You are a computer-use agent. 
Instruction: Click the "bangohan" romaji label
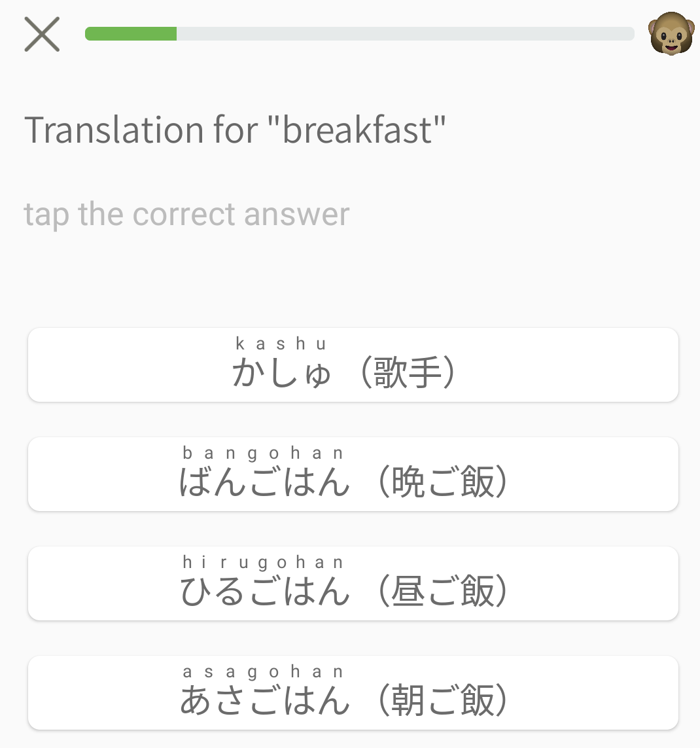click(x=263, y=453)
